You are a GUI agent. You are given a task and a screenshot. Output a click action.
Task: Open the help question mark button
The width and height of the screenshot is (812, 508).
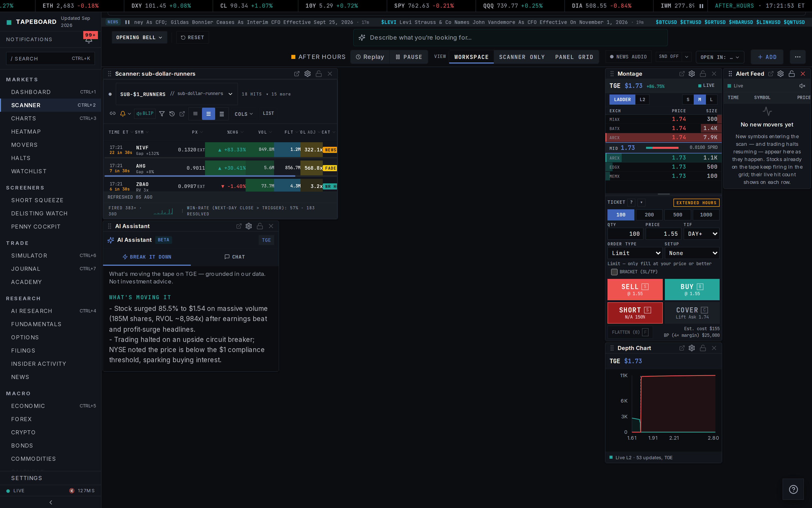[x=793, y=489]
